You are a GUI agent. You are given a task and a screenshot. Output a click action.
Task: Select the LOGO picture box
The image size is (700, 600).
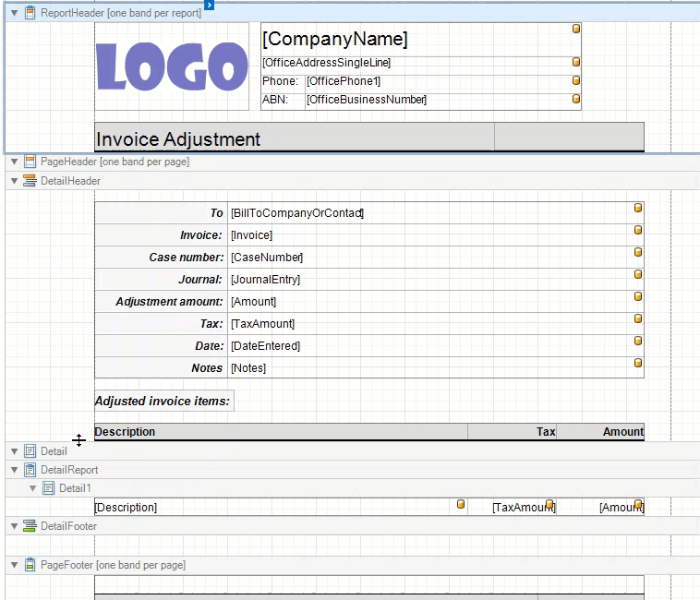point(172,66)
